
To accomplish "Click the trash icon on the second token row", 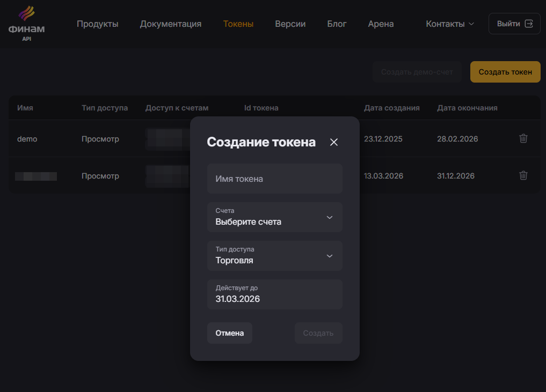I will (523, 175).
